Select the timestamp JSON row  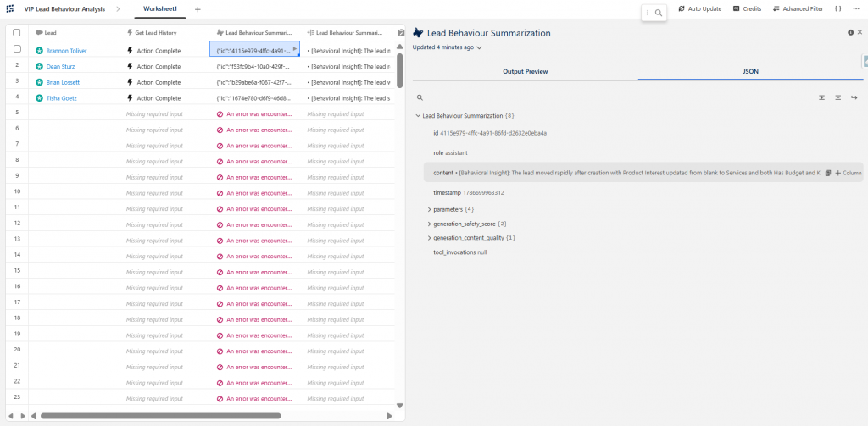[x=468, y=192]
